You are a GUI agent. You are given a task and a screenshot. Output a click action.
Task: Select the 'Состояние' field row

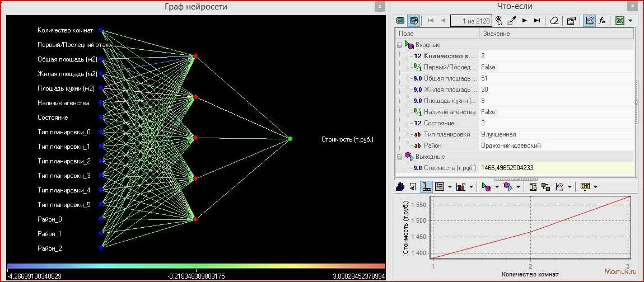point(515,123)
